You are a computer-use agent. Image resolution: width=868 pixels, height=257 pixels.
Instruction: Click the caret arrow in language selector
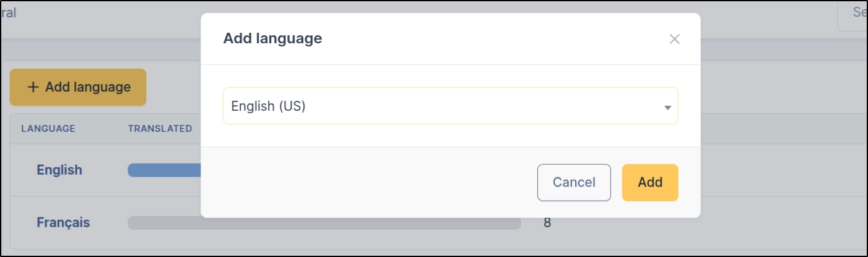tap(667, 107)
